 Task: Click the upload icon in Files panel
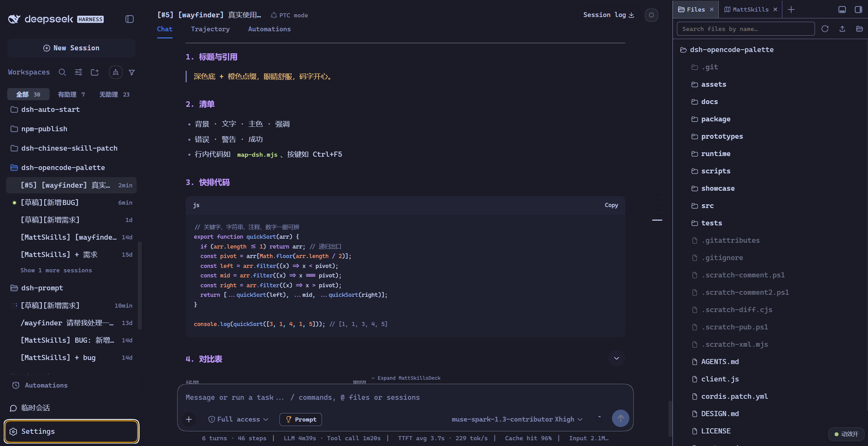click(842, 29)
